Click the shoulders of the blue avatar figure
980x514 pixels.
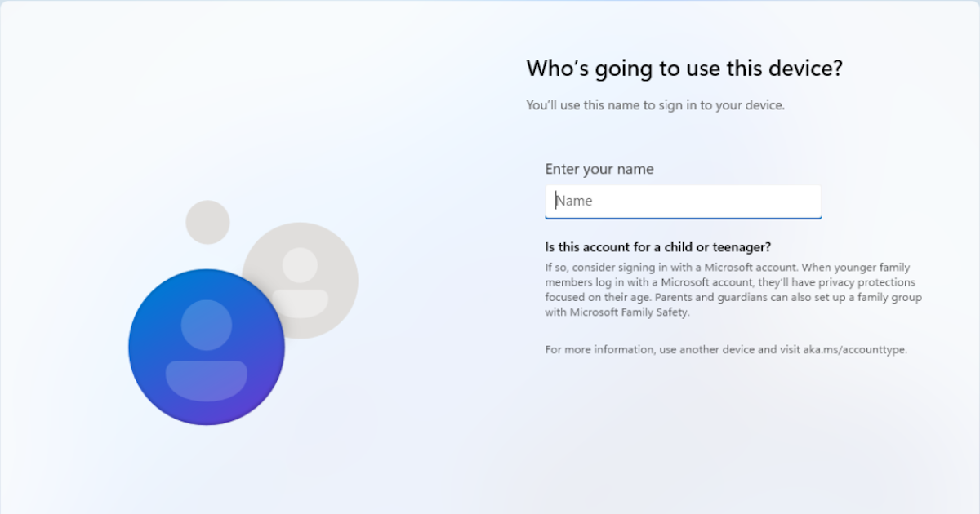tap(207, 380)
